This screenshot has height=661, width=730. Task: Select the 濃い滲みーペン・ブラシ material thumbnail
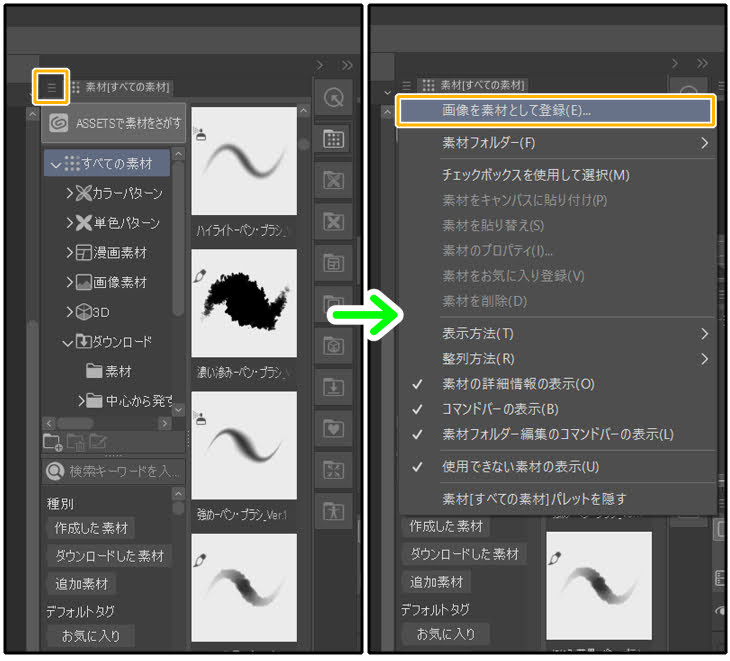click(x=244, y=304)
